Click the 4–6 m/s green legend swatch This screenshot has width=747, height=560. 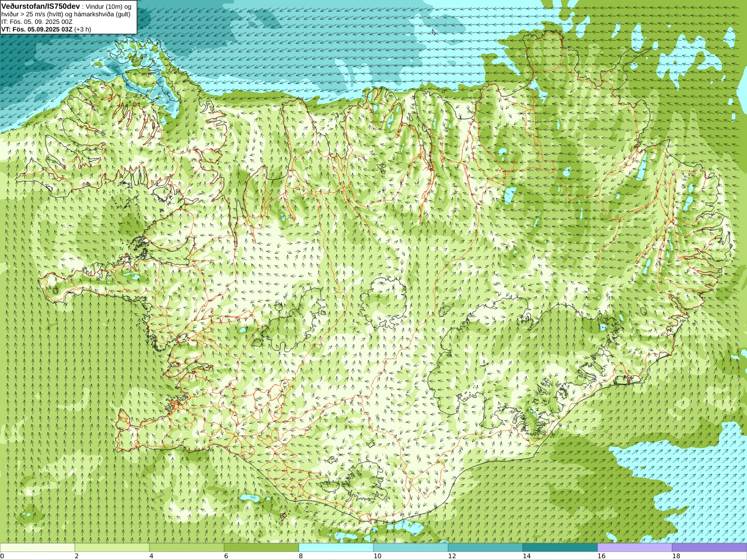187,548
